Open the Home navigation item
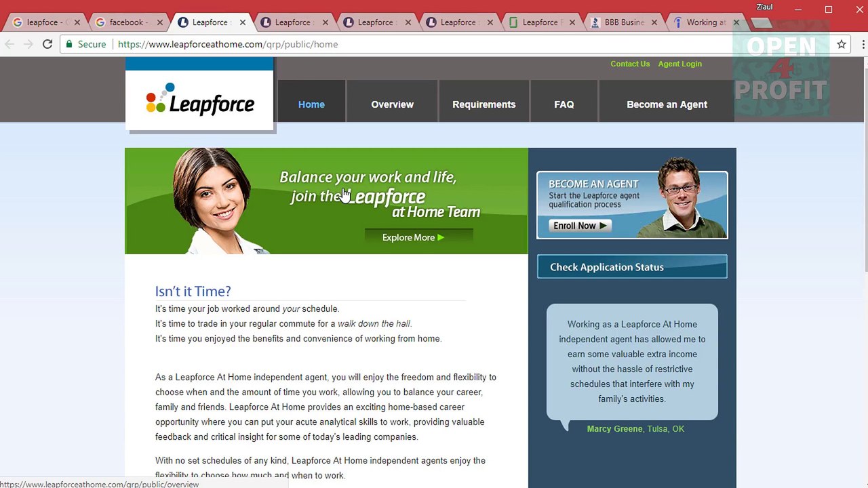The height and width of the screenshot is (488, 868). pyautogui.click(x=311, y=104)
